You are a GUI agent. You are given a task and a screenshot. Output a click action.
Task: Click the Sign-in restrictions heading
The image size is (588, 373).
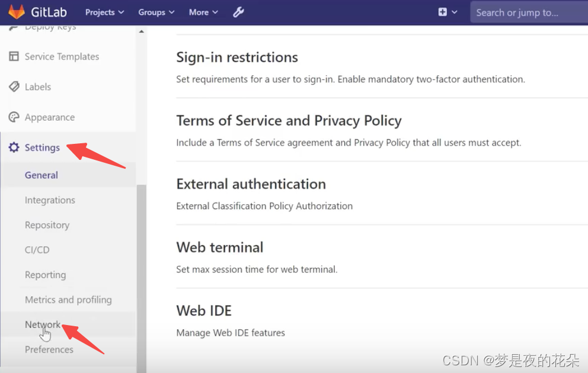tap(237, 57)
